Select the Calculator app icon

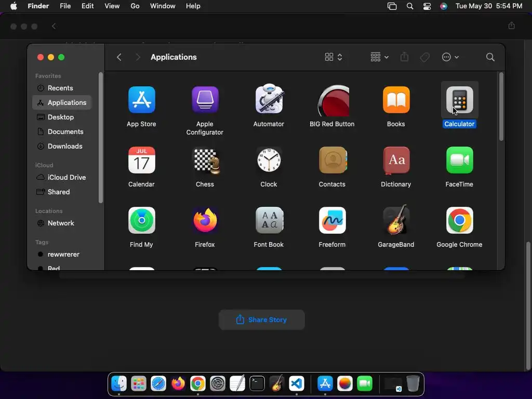point(459,100)
